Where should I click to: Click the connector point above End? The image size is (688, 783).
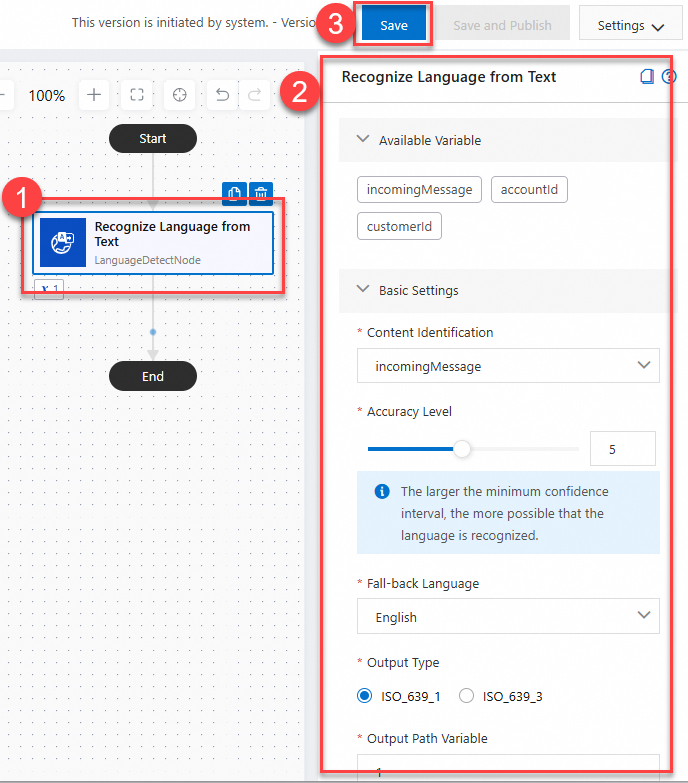point(153,332)
